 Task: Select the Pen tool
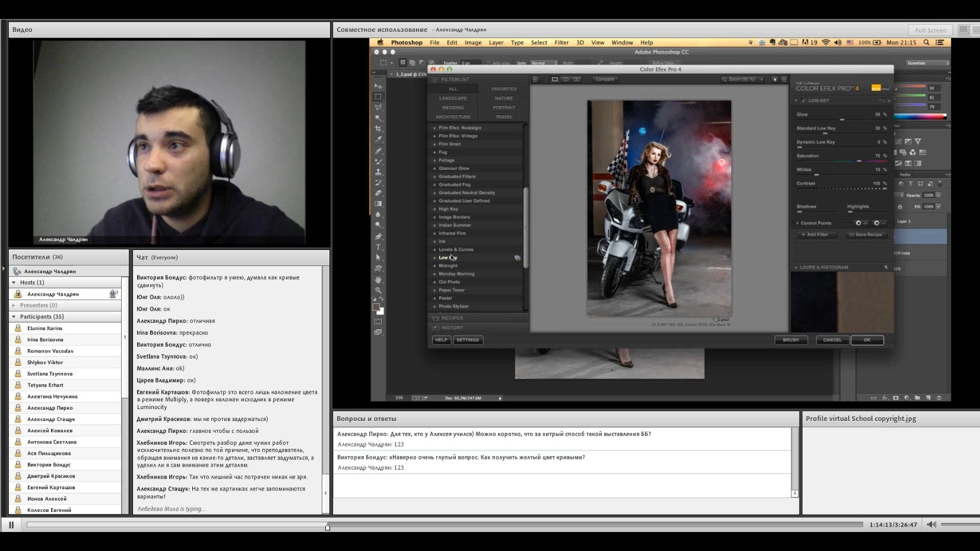tap(378, 236)
